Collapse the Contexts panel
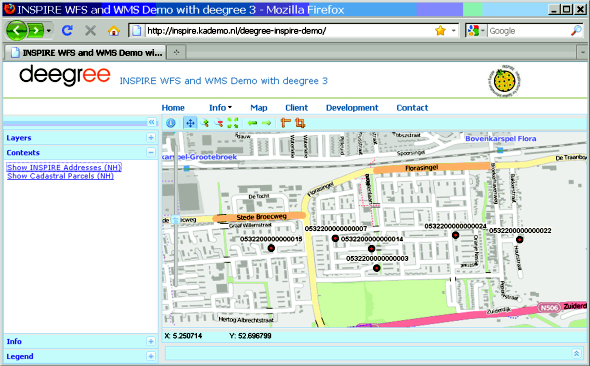This screenshot has height=366, width=590. point(151,152)
